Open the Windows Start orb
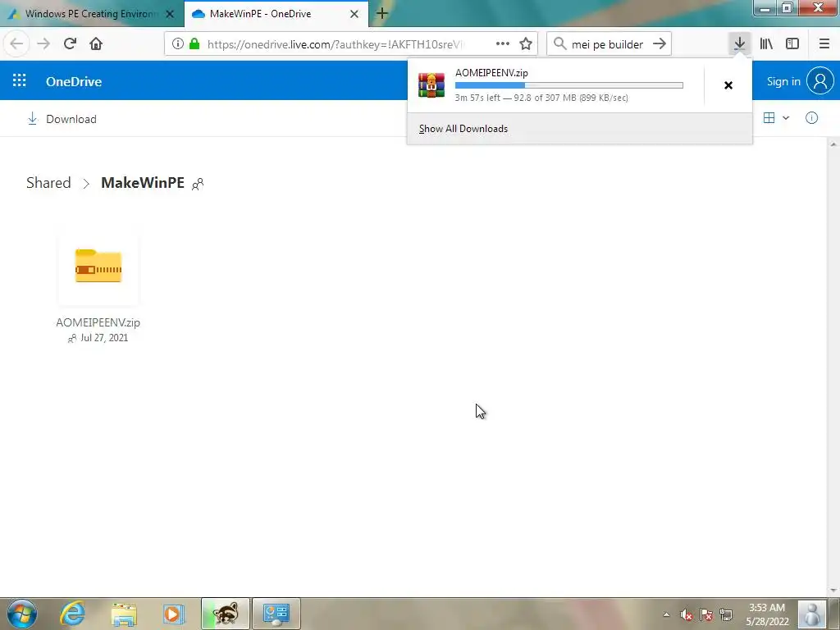The image size is (840, 630). click(x=22, y=614)
